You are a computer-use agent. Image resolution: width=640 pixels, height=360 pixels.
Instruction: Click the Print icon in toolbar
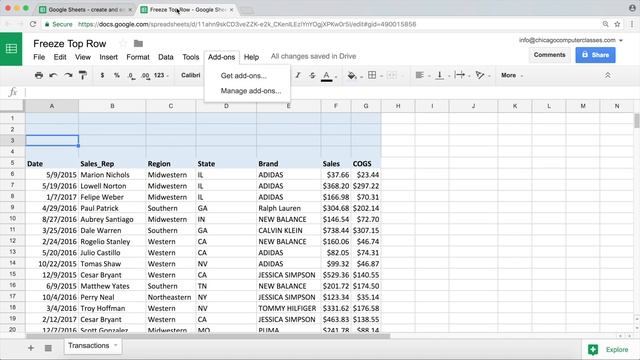(x=39, y=75)
